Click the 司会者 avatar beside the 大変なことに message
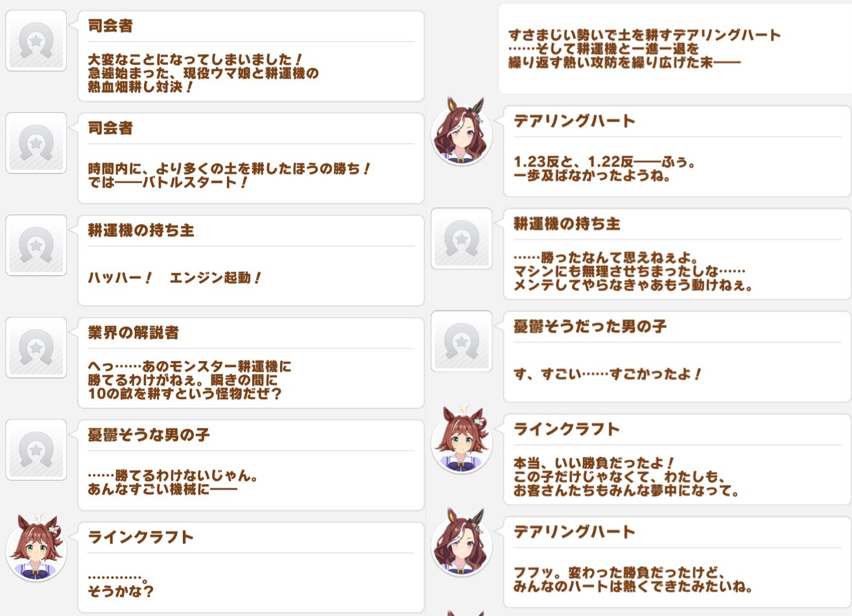 pos(36,41)
